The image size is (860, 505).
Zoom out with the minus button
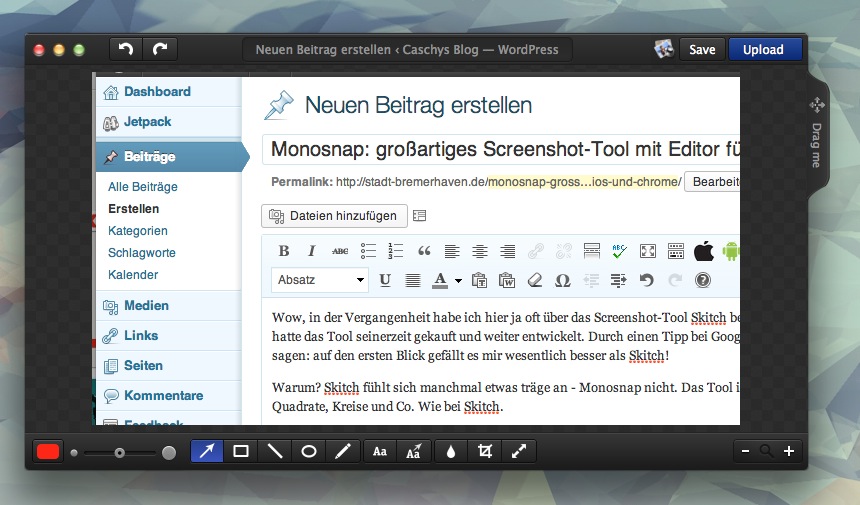pyautogui.click(x=745, y=451)
